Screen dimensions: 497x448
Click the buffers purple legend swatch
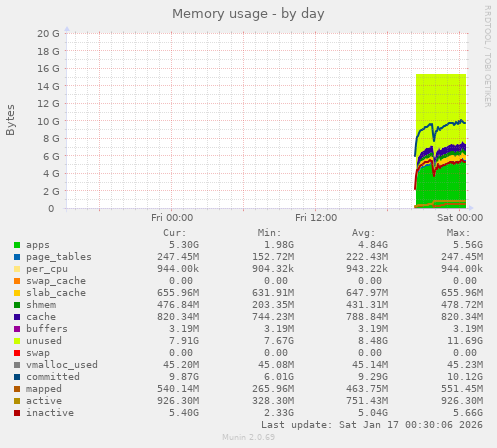17,329
